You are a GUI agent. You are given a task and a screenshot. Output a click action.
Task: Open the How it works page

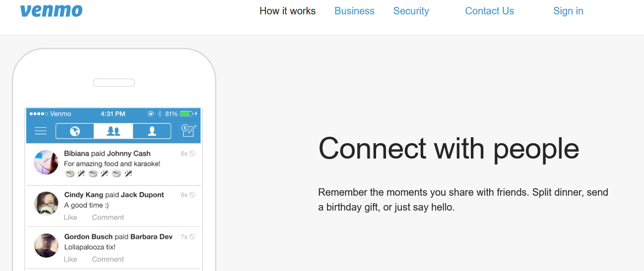pyautogui.click(x=288, y=11)
